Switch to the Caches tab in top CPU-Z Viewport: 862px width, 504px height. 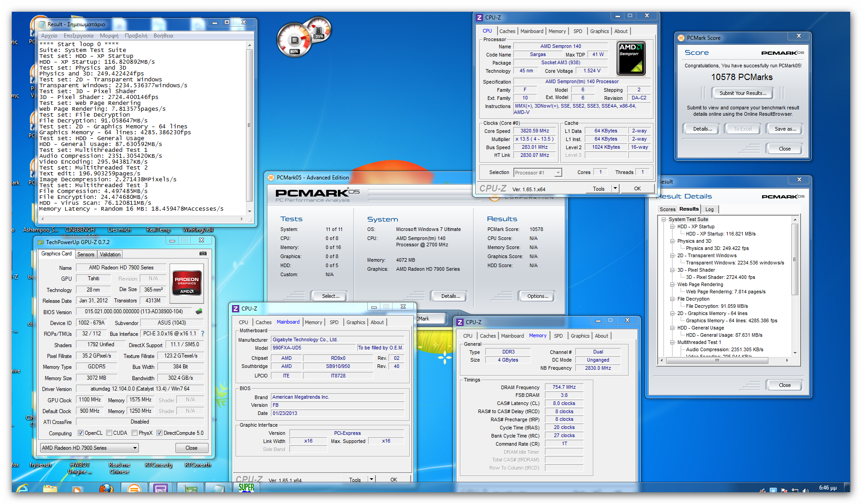coord(507,31)
